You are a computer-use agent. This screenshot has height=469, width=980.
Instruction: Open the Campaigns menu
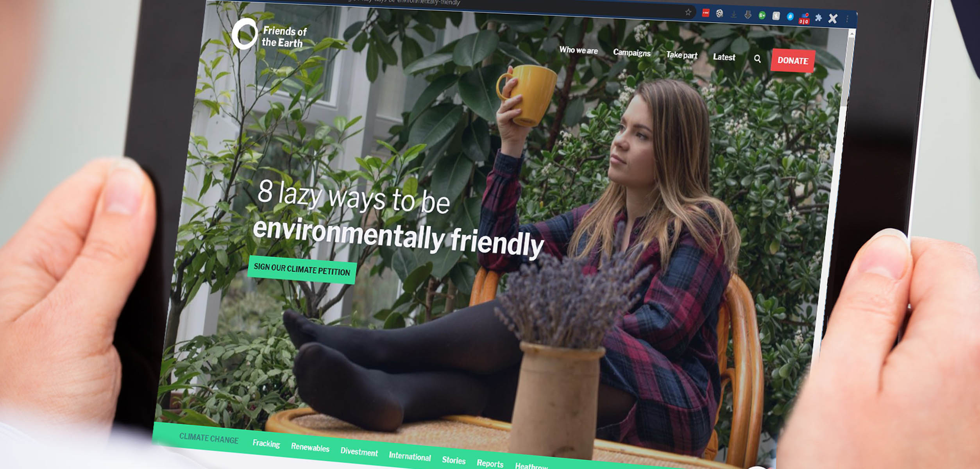tap(631, 53)
